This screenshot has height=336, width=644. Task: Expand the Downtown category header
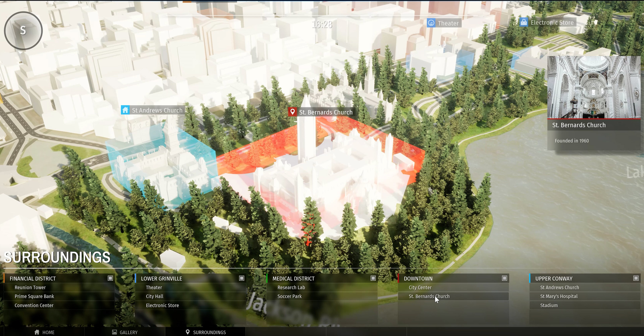(x=418, y=278)
